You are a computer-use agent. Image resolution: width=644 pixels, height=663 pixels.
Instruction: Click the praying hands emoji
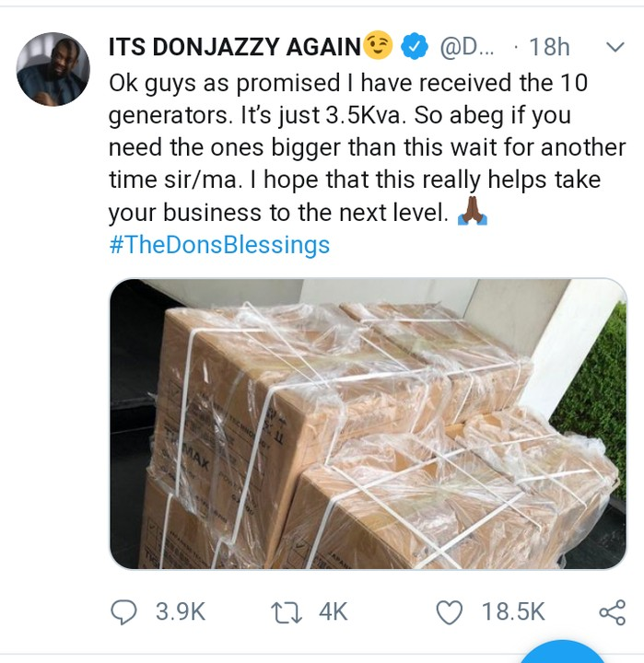[x=472, y=213]
